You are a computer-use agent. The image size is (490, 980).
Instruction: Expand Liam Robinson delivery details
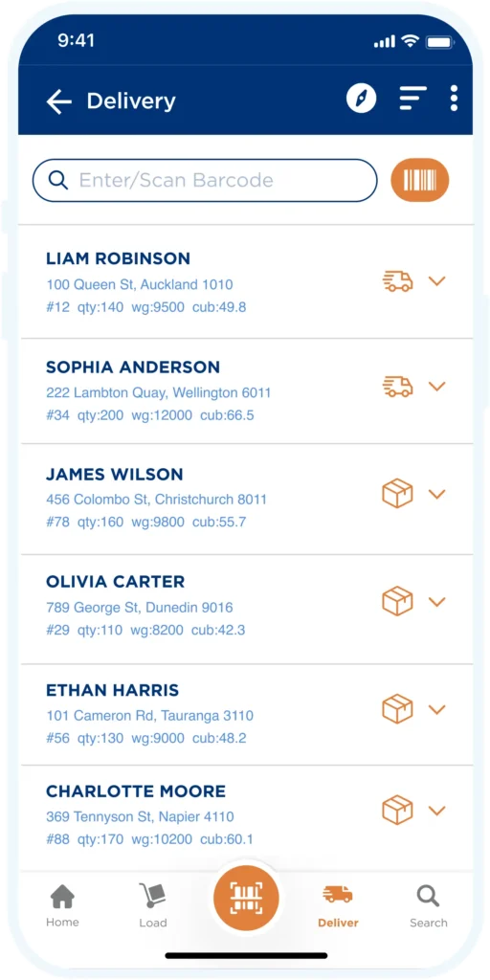click(x=436, y=281)
